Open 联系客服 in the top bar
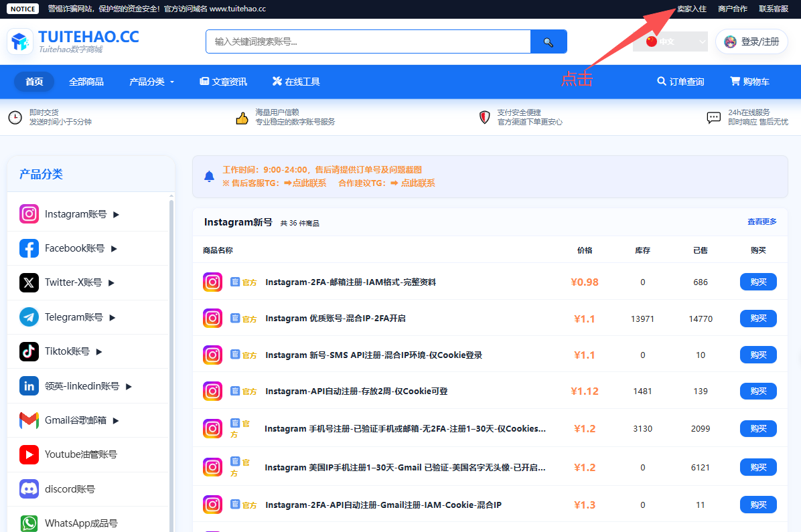This screenshot has width=801, height=532. pyautogui.click(x=774, y=9)
